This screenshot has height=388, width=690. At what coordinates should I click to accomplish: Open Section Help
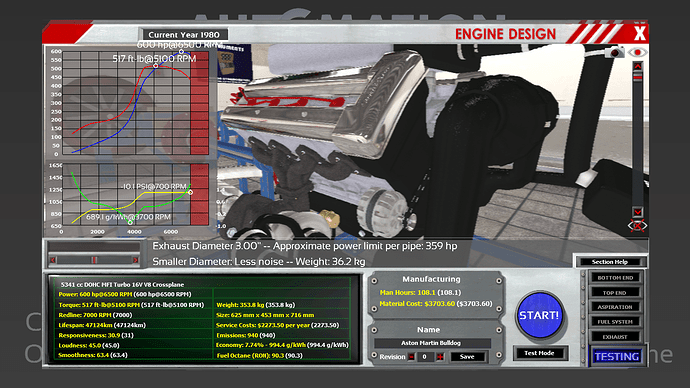click(x=609, y=262)
